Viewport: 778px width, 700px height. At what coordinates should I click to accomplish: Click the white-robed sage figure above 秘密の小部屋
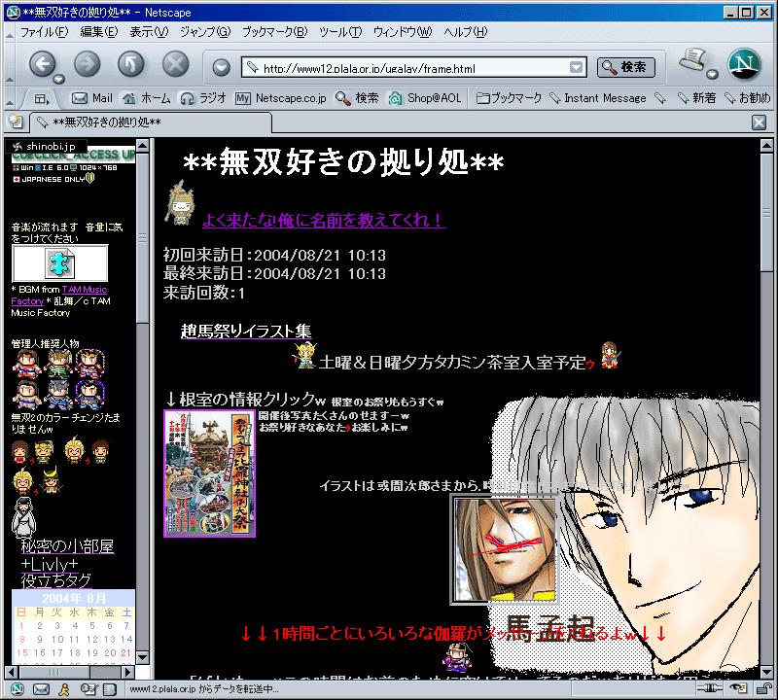[x=23, y=518]
